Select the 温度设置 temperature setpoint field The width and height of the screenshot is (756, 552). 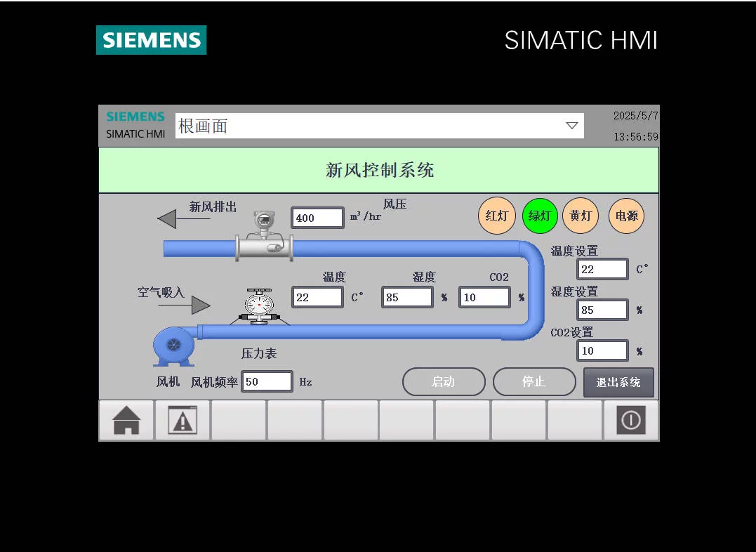click(602, 268)
